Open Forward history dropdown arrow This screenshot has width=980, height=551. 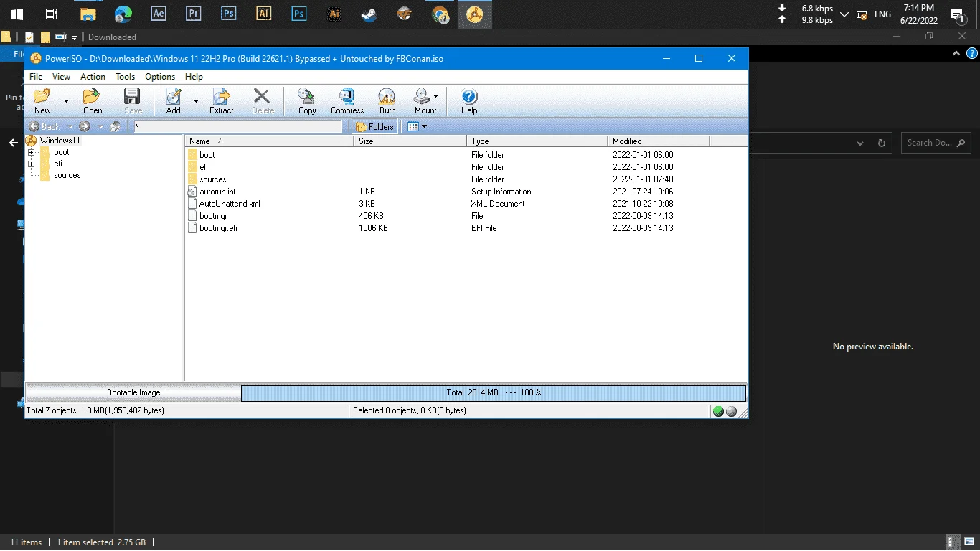(100, 126)
